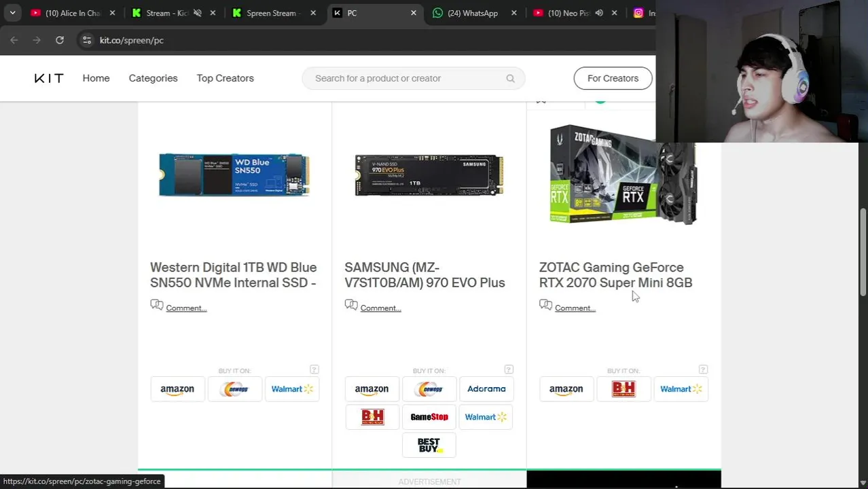
Task: Click the address bar URL kit.co/spreen/pc
Action: tap(131, 40)
